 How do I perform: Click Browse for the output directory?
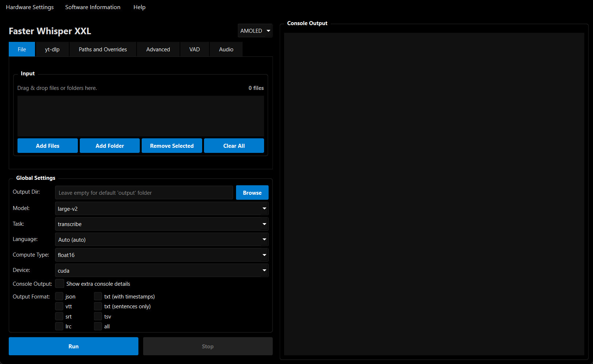point(252,193)
